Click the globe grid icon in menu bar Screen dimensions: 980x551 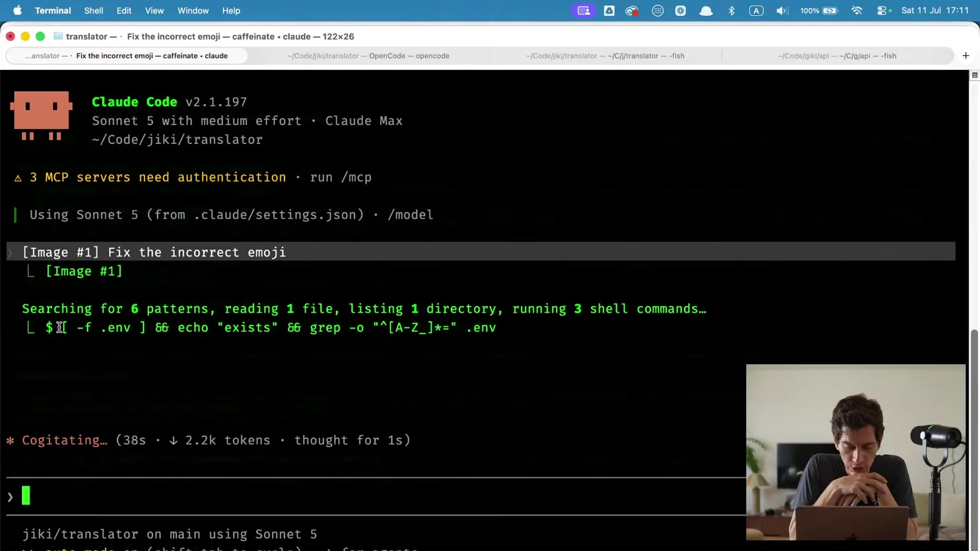tap(657, 10)
